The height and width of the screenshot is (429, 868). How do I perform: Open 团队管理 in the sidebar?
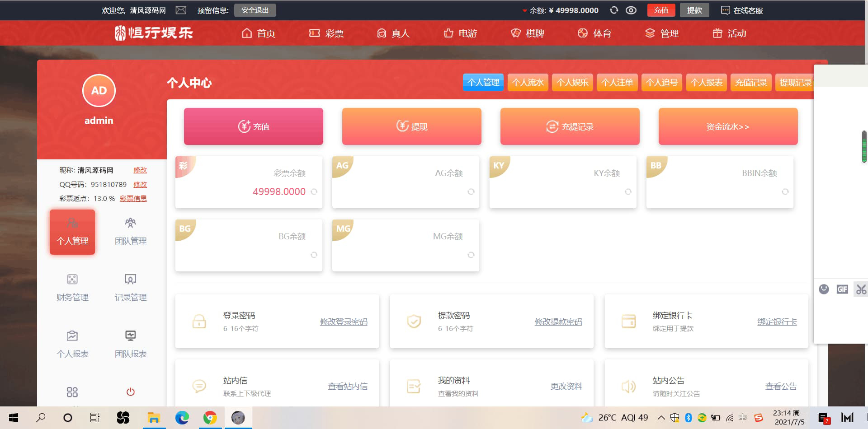[130, 231]
